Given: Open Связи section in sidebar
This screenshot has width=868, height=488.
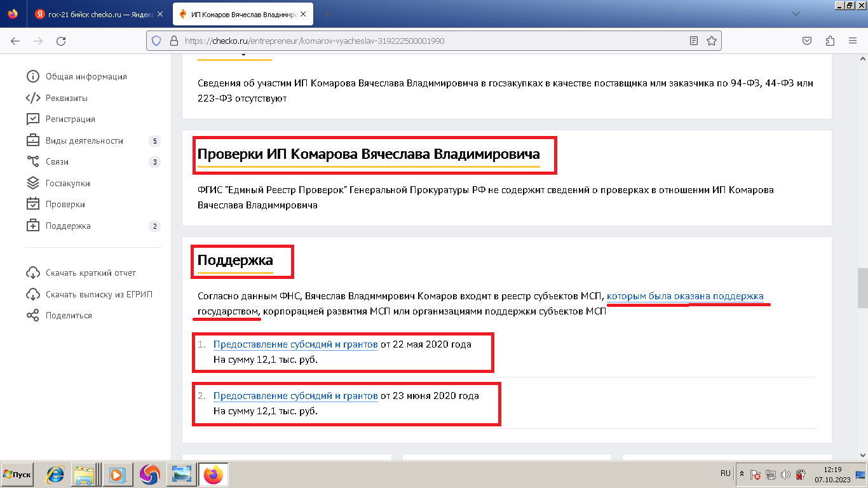Looking at the screenshot, I should tap(57, 162).
